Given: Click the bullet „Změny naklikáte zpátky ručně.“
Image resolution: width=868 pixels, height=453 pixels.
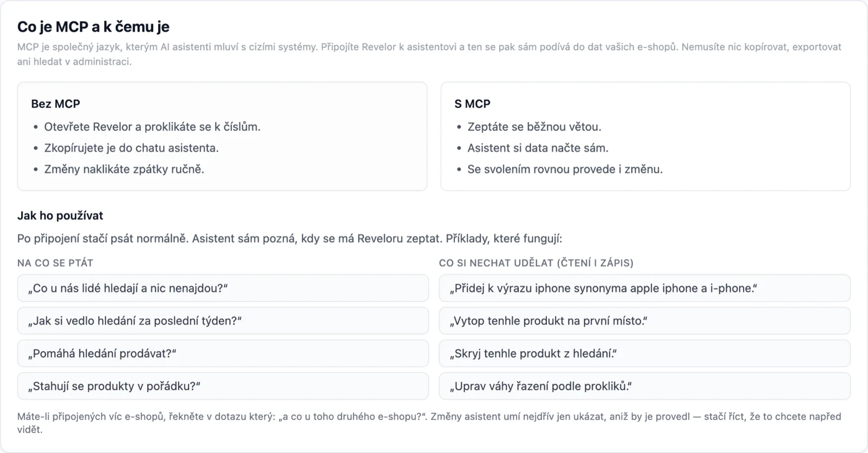Looking at the screenshot, I should [124, 169].
